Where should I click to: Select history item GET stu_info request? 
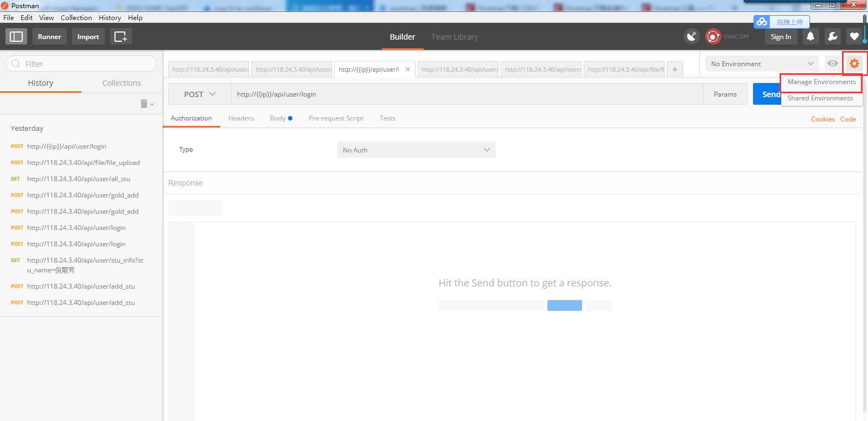[85, 265]
